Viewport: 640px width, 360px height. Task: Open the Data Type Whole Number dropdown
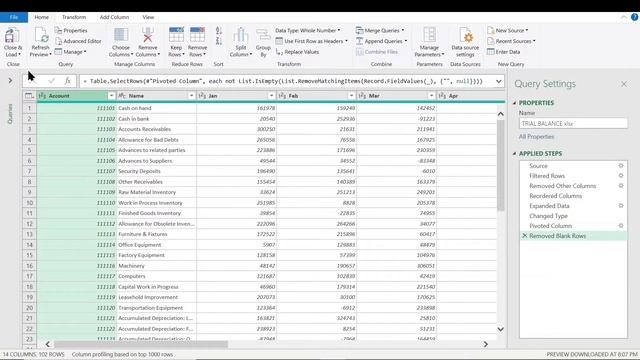tap(307, 31)
